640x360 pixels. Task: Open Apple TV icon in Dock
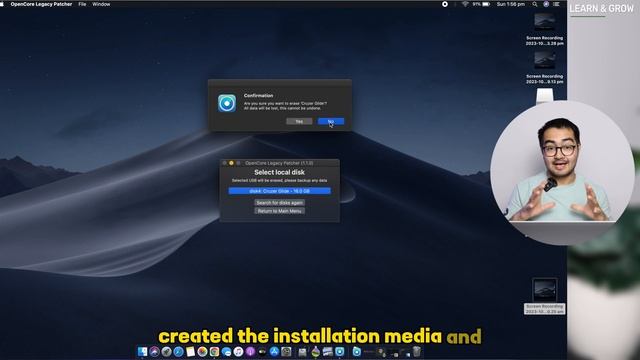click(x=262, y=351)
